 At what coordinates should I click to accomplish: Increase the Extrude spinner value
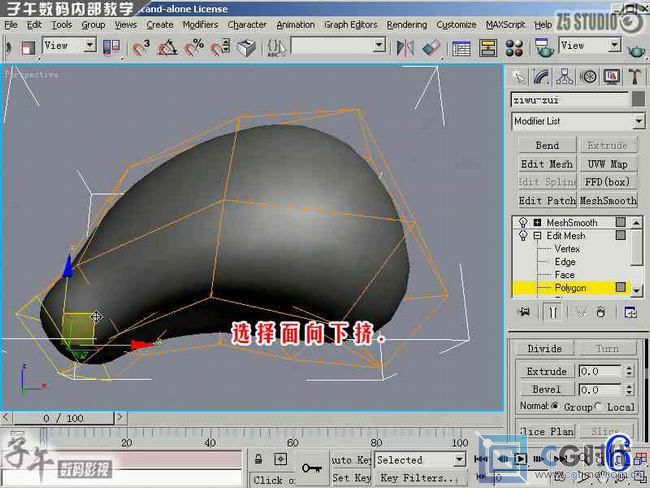point(630,368)
